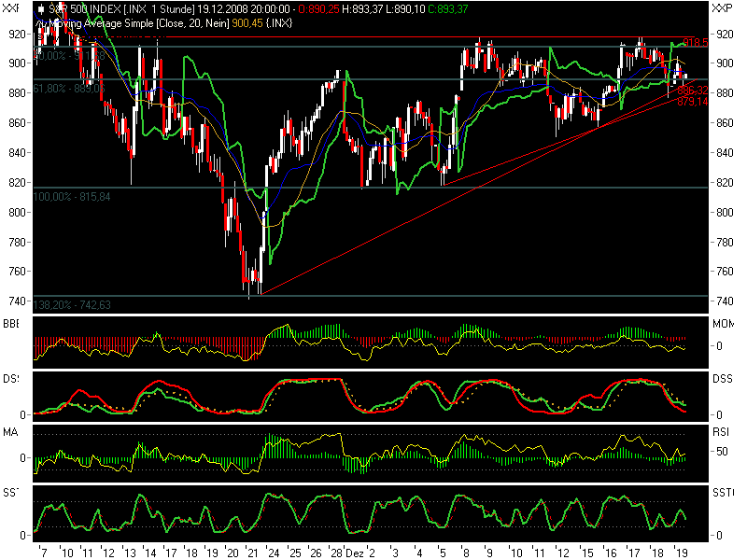
Task: Select the XXF label in the top-left corner
Action: [x=9, y=8]
